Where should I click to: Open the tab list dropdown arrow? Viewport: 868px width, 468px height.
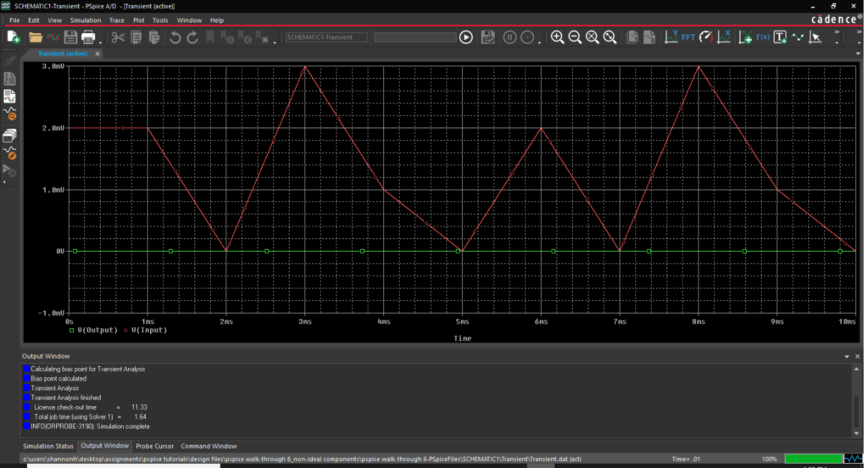click(x=858, y=53)
